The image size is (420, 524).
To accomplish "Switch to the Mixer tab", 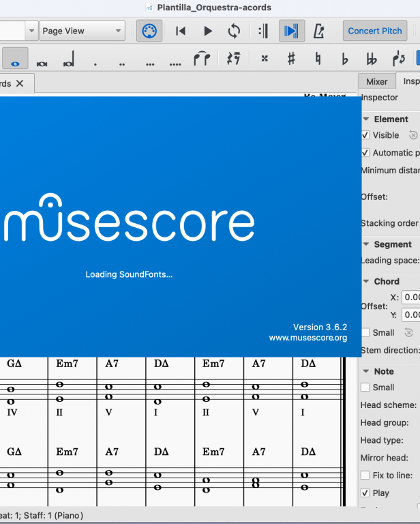I will 377,82.
